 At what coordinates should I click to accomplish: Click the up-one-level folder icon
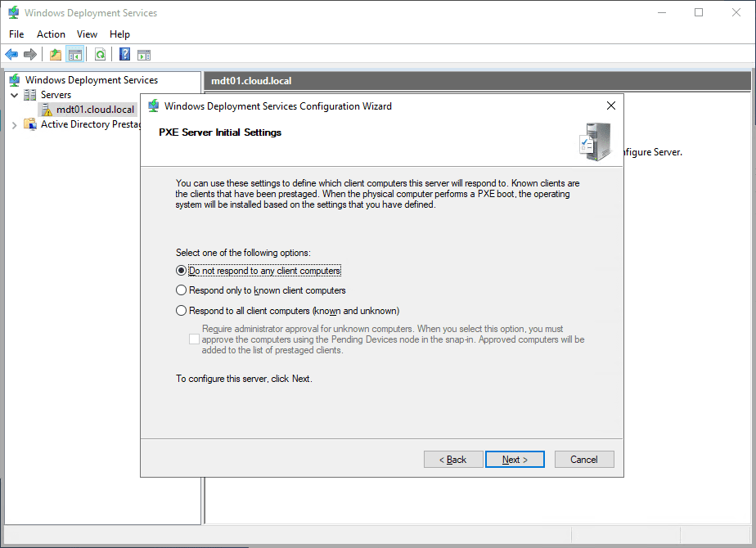[x=56, y=55]
